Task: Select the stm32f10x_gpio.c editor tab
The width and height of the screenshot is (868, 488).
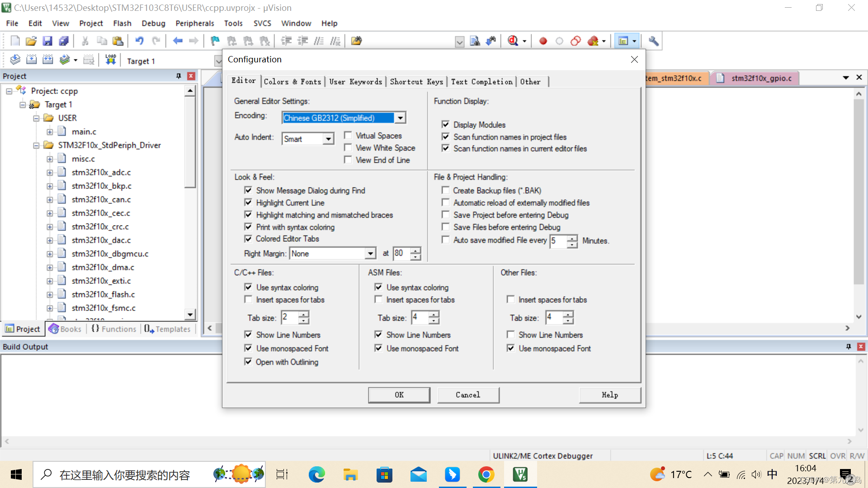Action: pyautogui.click(x=755, y=78)
